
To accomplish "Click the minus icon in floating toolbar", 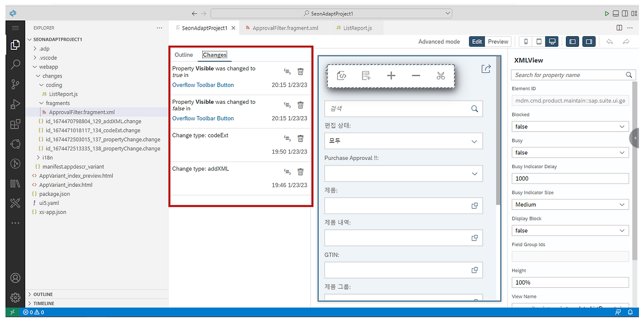I will tap(416, 75).
